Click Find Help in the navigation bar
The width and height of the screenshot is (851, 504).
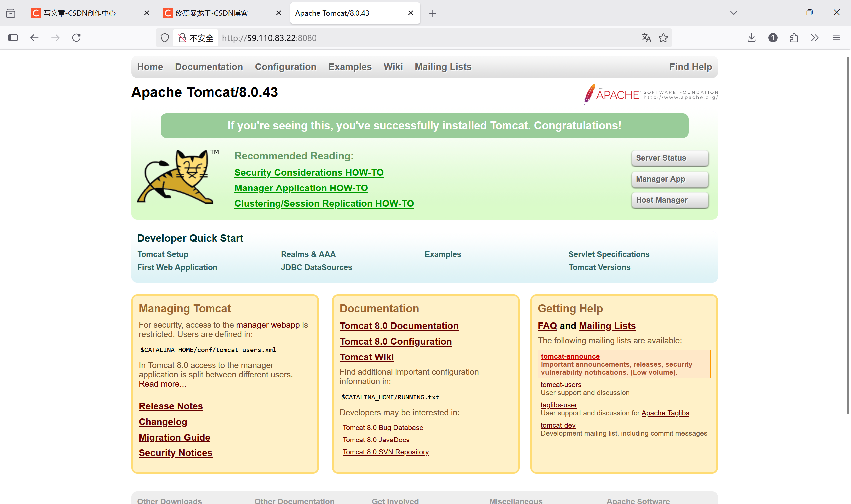point(690,67)
